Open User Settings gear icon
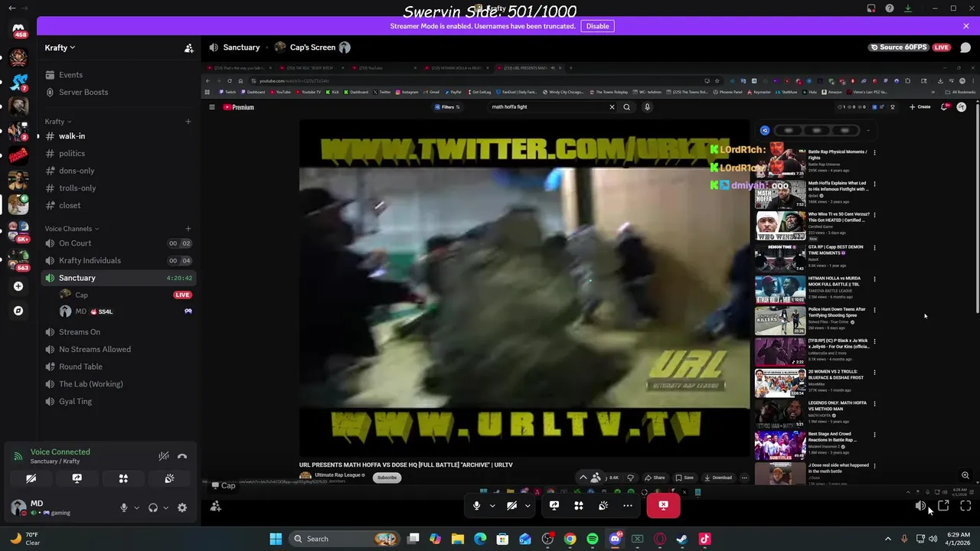 point(182,507)
